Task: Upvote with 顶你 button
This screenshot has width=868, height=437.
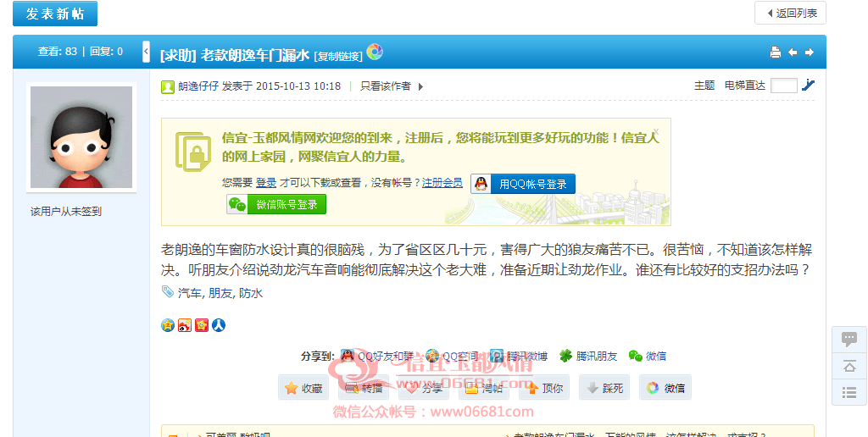Action: 544,388
